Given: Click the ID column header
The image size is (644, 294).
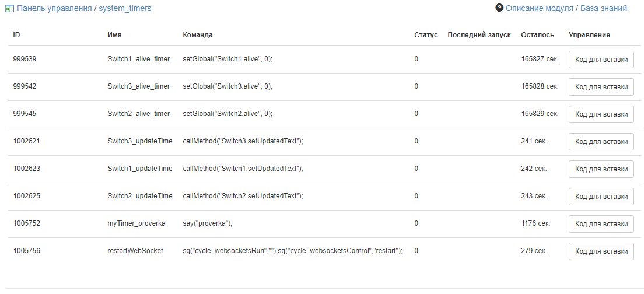Looking at the screenshot, I should click(17, 35).
